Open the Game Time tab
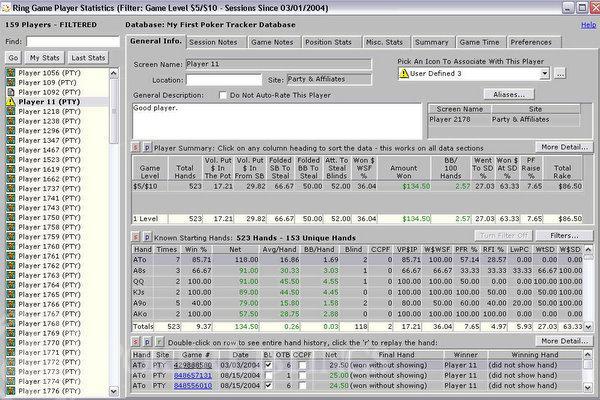The height and width of the screenshot is (400, 600). point(481,42)
